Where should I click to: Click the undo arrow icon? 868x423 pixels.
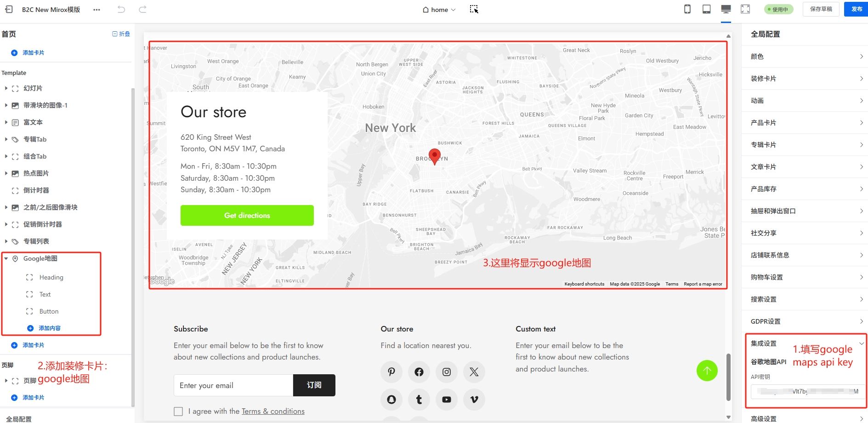[x=121, y=9]
